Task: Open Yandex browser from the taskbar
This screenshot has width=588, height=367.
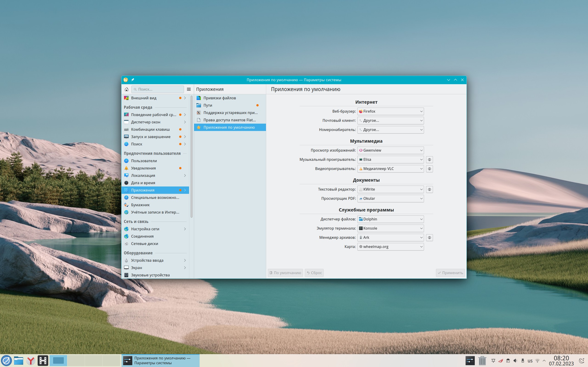Action: tap(31, 360)
